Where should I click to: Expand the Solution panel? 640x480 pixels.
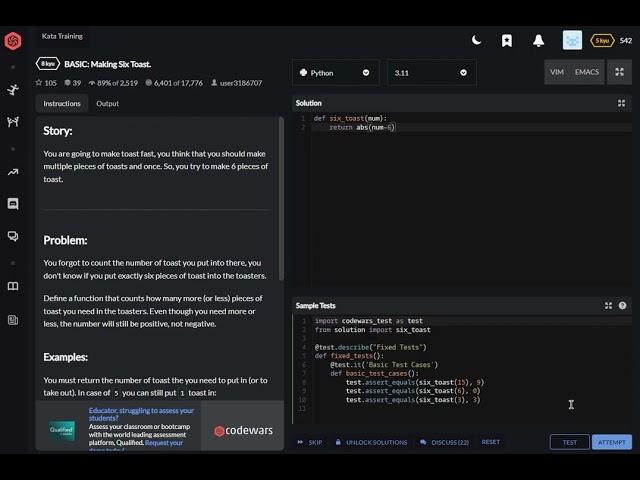[621, 103]
